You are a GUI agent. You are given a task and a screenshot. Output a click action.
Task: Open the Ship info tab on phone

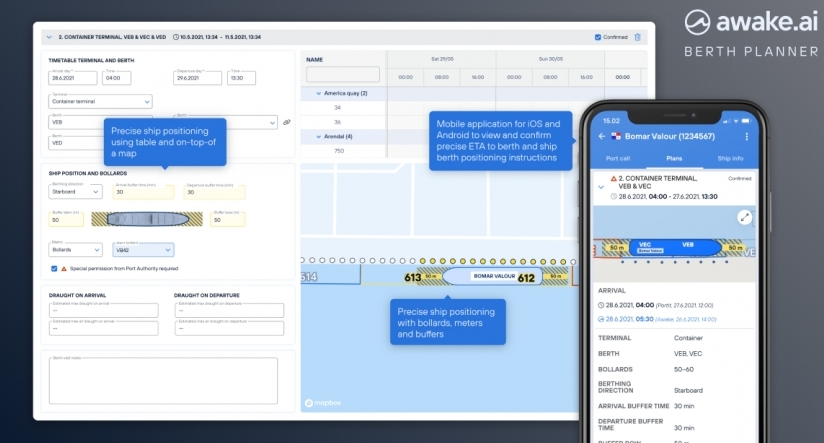(730, 159)
